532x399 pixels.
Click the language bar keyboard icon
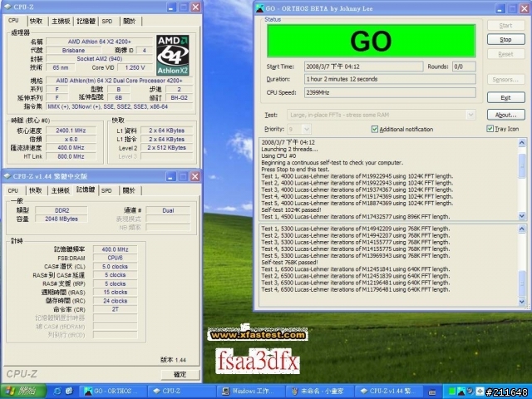pyautogui.click(x=432, y=392)
